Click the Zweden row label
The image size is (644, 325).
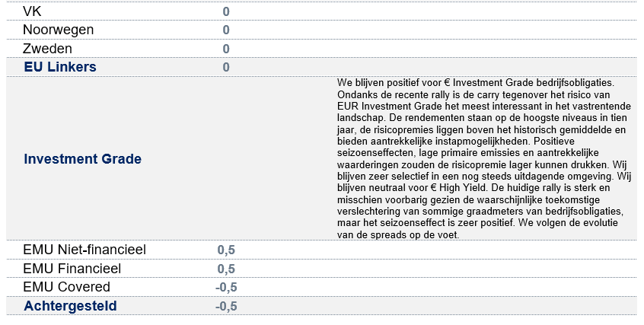tap(48, 49)
